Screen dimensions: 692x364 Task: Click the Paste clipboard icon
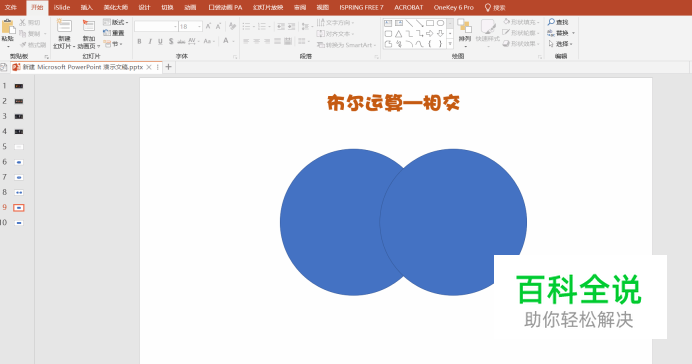click(8, 26)
